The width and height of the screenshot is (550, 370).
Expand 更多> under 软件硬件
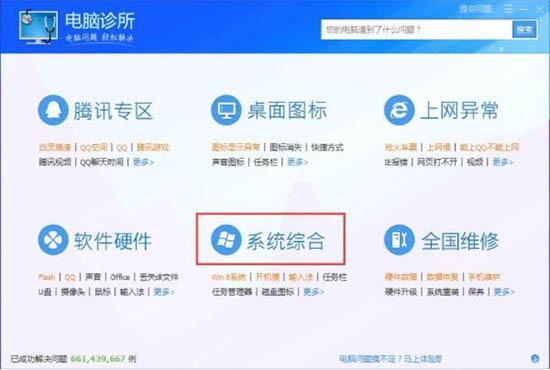(164, 292)
